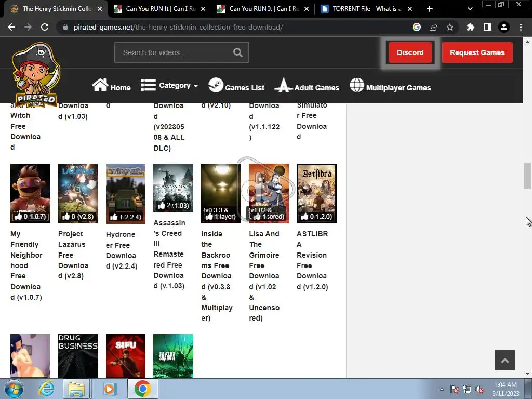Open the Chrome three-dot menu
Viewport: 532px width, 399px height.
pyautogui.click(x=521, y=27)
